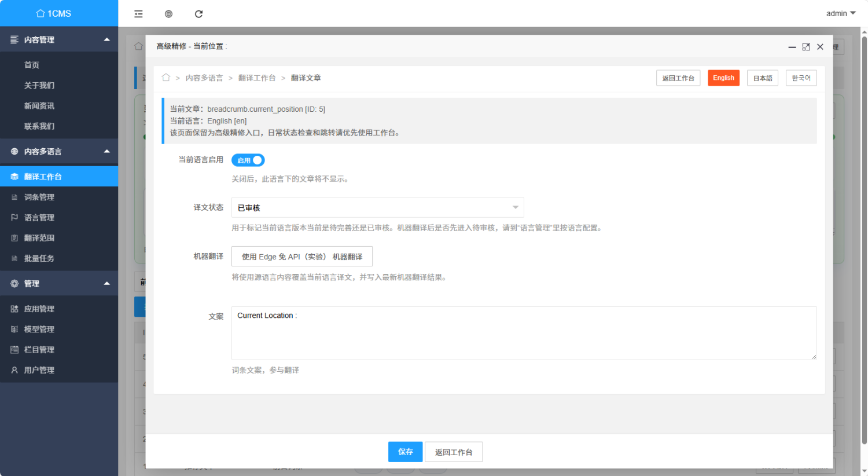Viewport: 868px width, 476px height.
Task: Click the blue 保存 button
Action: (406, 452)
